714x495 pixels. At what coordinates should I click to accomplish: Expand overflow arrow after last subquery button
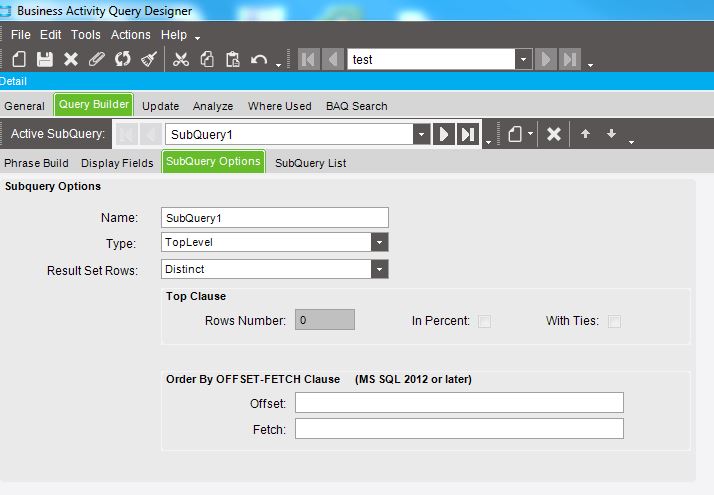(x=489, y=142)
